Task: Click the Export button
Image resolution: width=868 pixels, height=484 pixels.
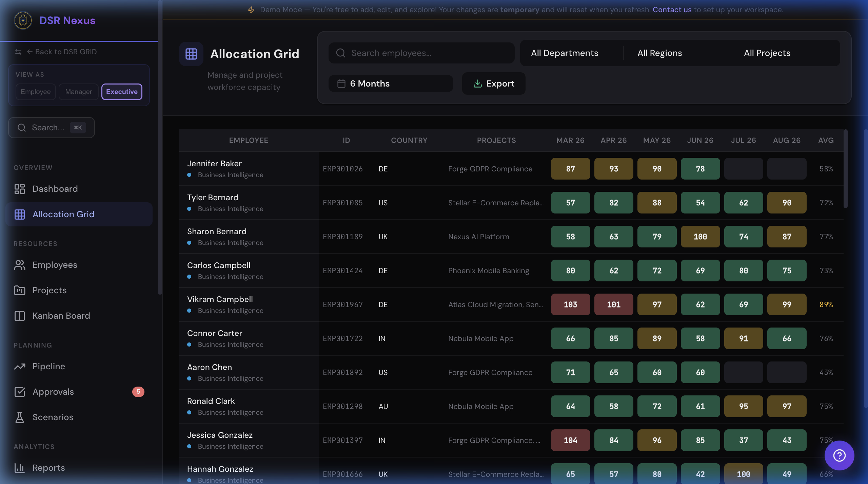Action: [x=493, y=83]
